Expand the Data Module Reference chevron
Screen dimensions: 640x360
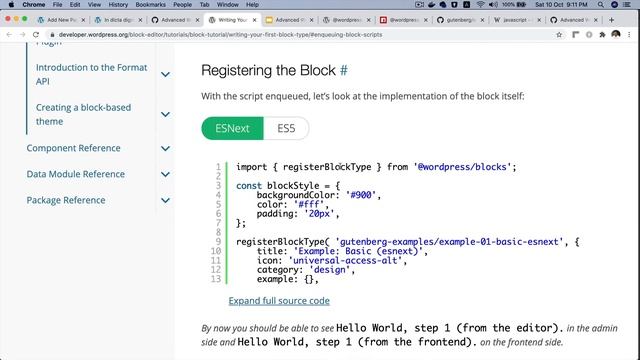point(165,174)
